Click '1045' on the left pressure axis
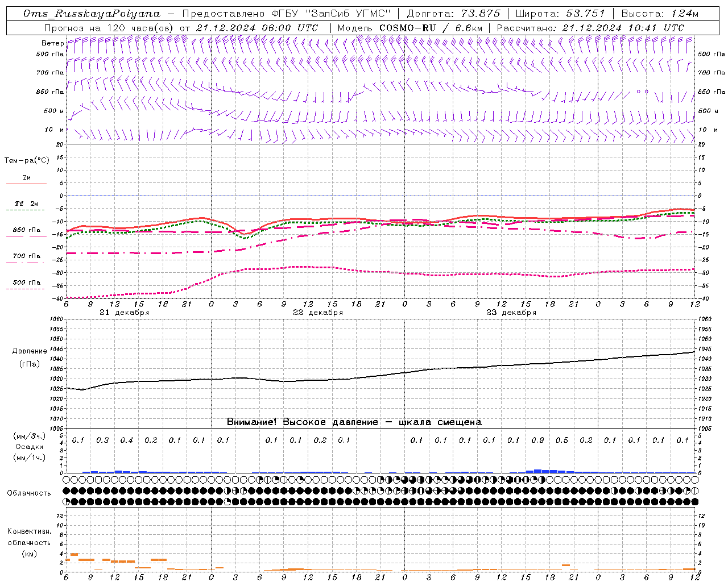This screenshot has height=582, width=728. [57, 349]
